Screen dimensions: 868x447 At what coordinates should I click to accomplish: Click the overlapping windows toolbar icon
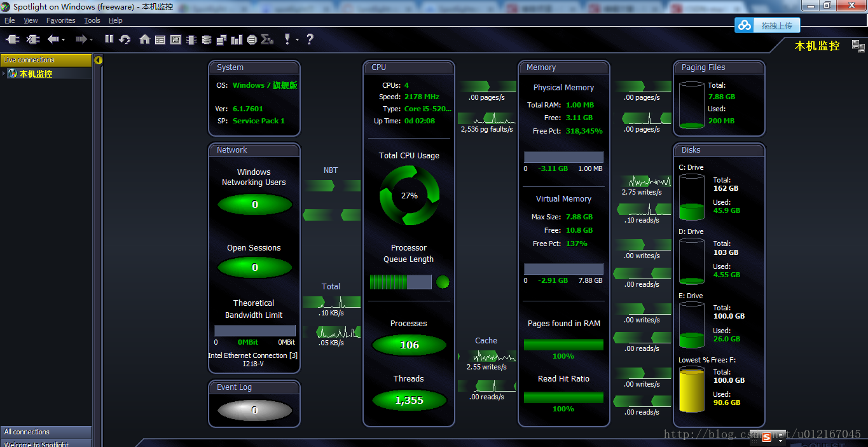[221, 39]
